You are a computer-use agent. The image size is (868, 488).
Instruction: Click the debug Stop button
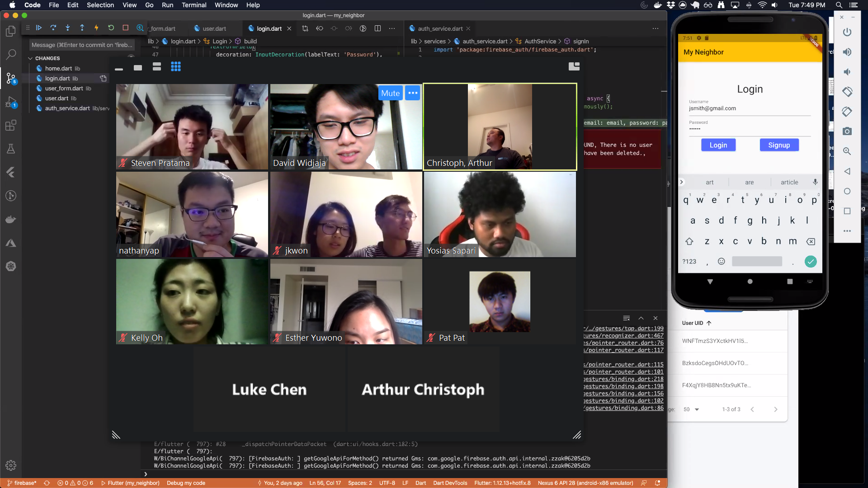(126, 28)
